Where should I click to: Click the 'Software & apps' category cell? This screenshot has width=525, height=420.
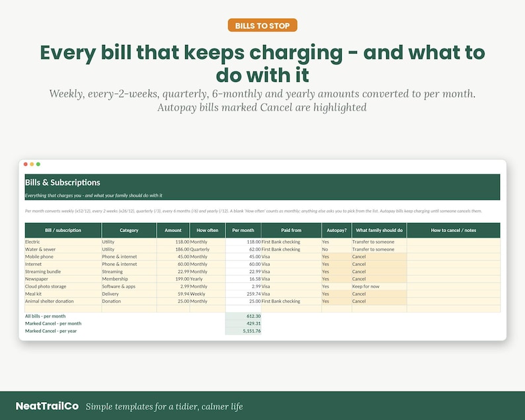point(129,286)
